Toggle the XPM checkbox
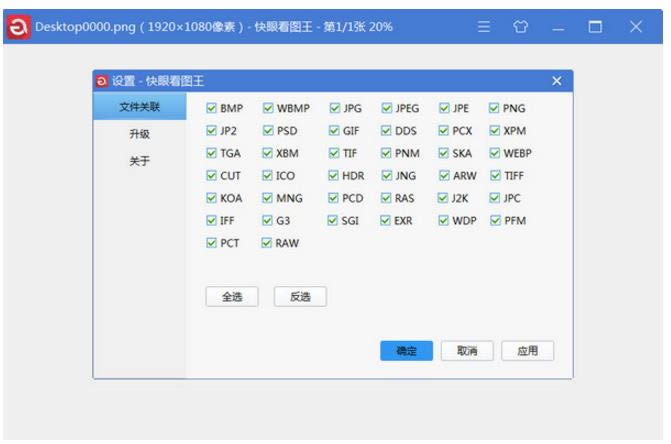 click(x=495, y=130)
